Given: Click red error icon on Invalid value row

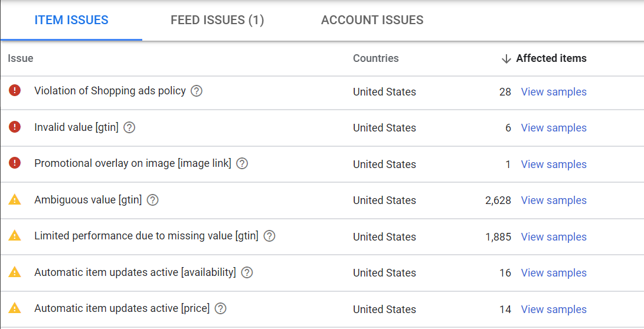Looking at the screenshot, I should (x=15, y=127).
